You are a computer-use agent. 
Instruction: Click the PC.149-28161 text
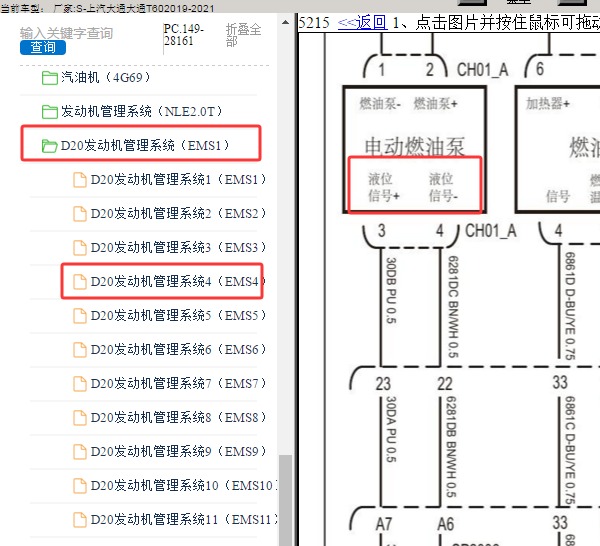click(184, 35)
